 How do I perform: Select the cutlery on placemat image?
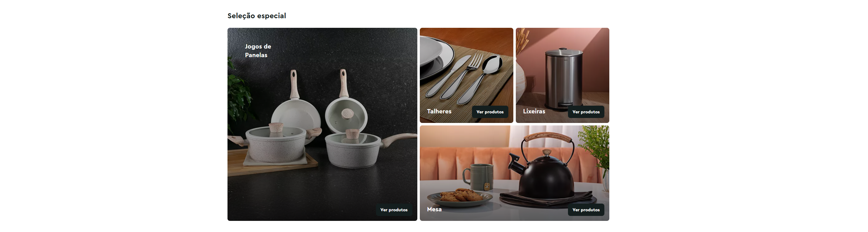[x=466, y=75]
